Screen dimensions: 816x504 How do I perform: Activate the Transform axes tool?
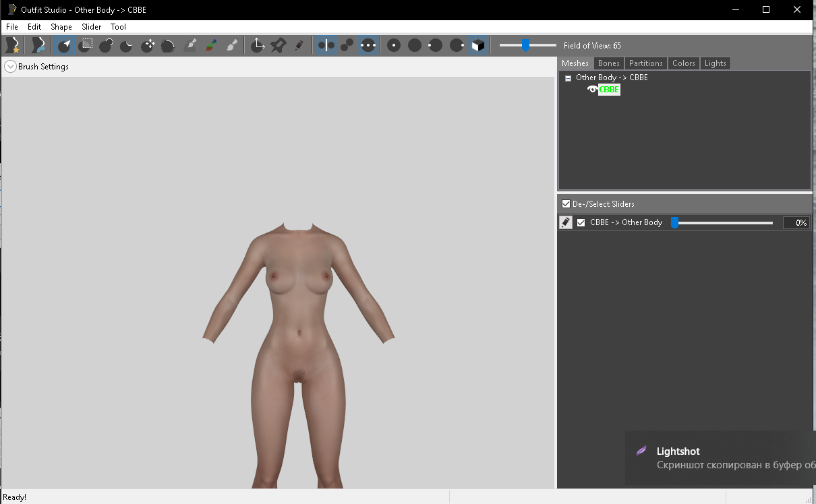pyautogui.click(x=258, y=45)
